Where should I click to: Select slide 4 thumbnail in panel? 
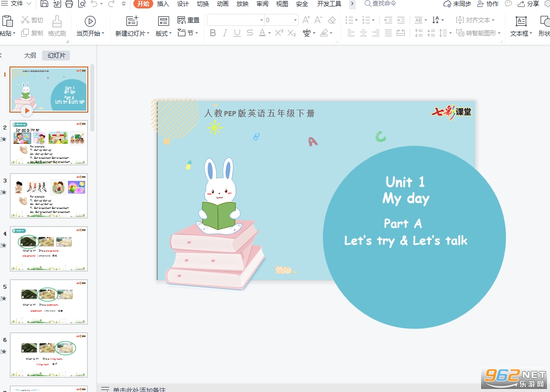(49, 249)
